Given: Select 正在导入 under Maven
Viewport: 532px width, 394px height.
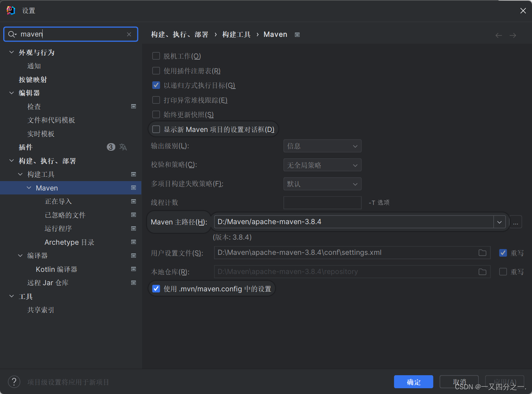Looking at the screenshot, I should coord(58,201).
